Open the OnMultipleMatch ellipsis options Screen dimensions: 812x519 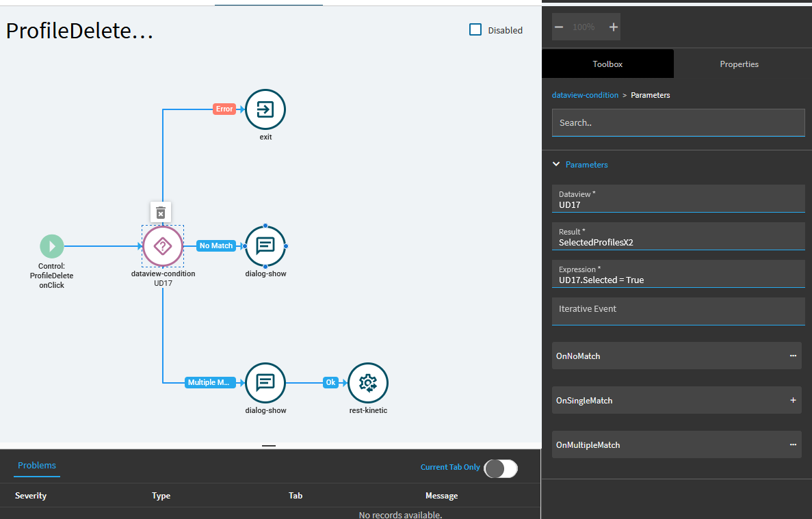coord(793,444)
